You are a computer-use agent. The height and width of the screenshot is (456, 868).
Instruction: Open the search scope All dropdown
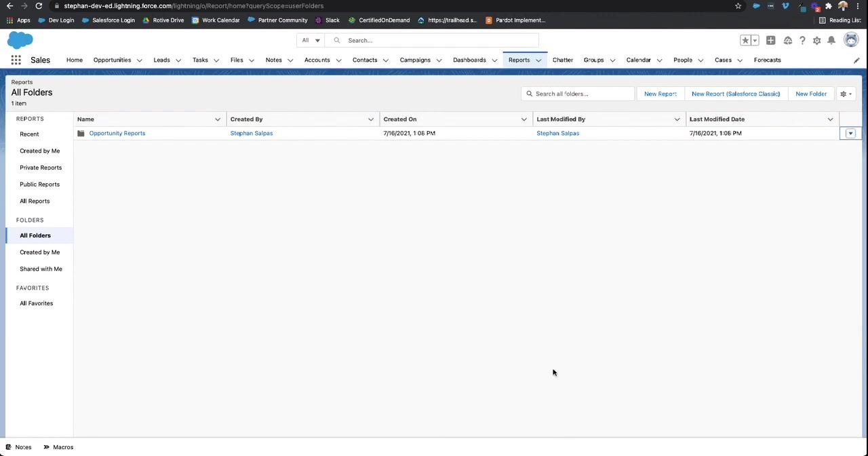tap(311, 40)
